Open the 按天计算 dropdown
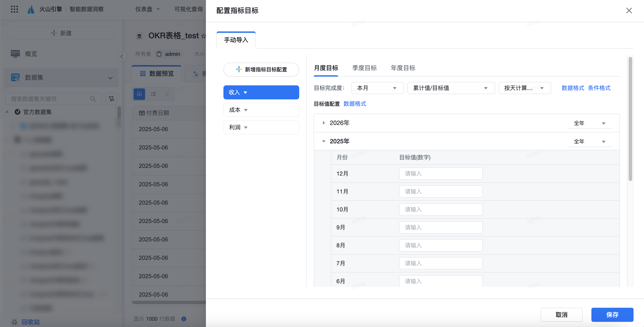The image size is (644, 327). click(x=524, y=88)
